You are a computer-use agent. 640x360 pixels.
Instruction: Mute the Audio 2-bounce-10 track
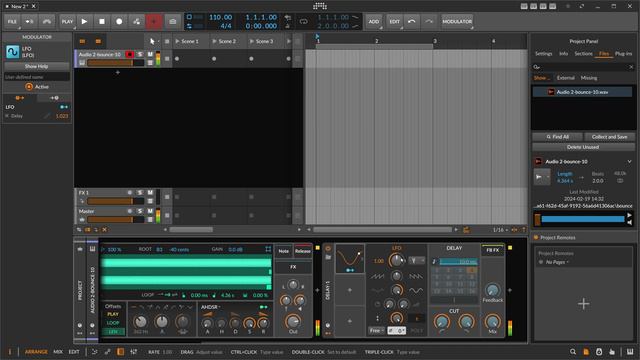click(x=150, y=54)
